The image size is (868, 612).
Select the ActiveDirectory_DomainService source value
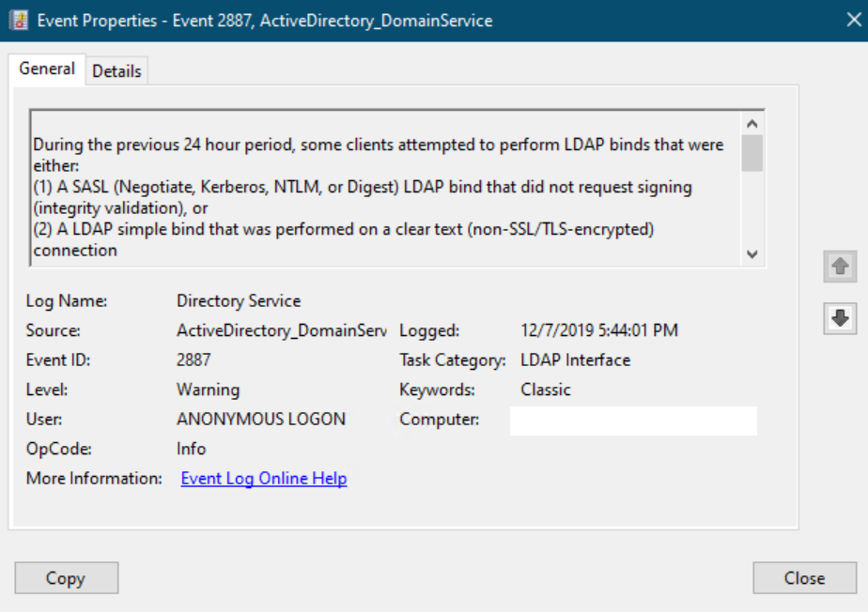(x=281, y=330)
